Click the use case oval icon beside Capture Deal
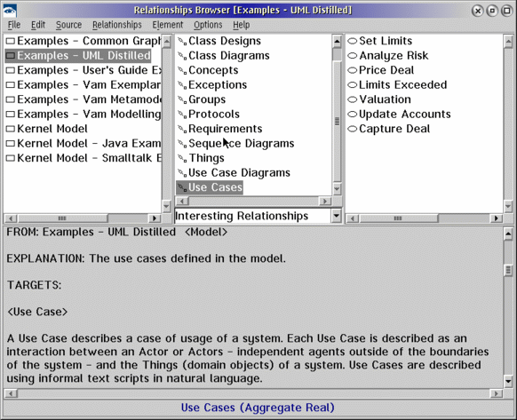Screen dimensions: 517x420 point(353,129)
